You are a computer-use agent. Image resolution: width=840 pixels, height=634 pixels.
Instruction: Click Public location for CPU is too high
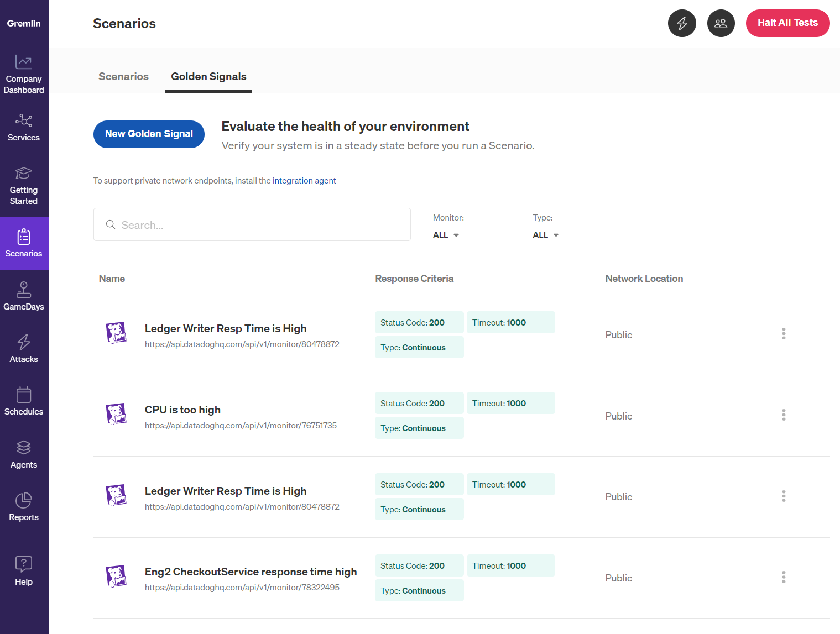(x=618, y=416)
